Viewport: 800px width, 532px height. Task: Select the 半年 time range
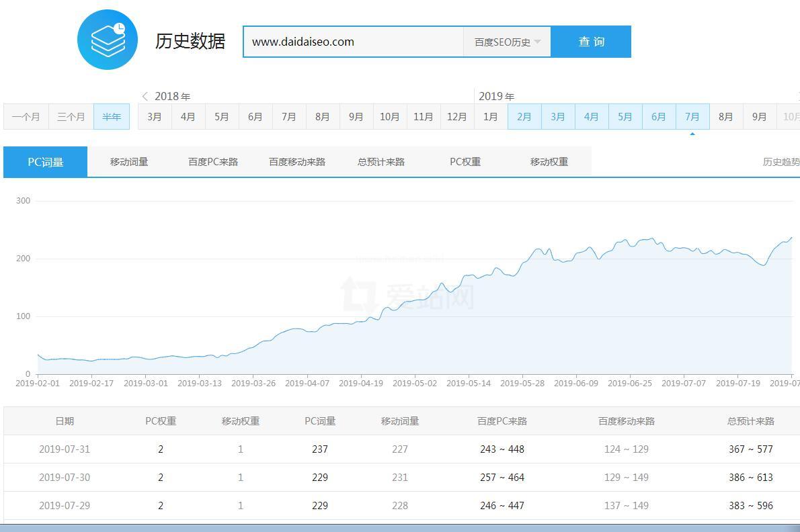pos(112,117)
